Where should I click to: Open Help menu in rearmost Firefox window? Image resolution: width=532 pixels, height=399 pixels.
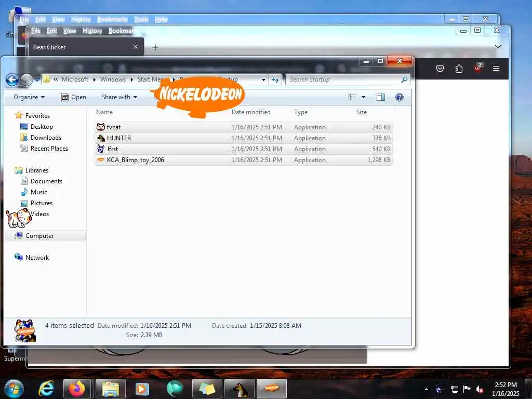click(x=161, y=19)
